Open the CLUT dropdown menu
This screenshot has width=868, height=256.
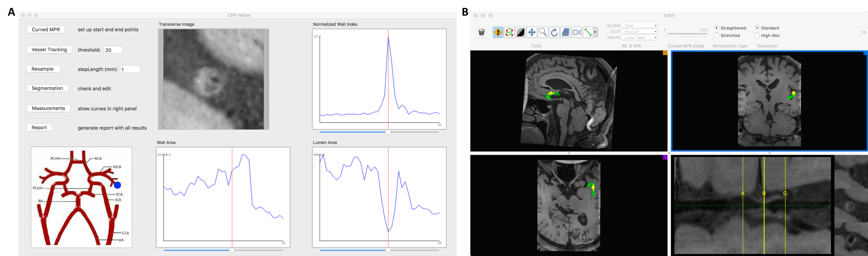coord(639,32)
